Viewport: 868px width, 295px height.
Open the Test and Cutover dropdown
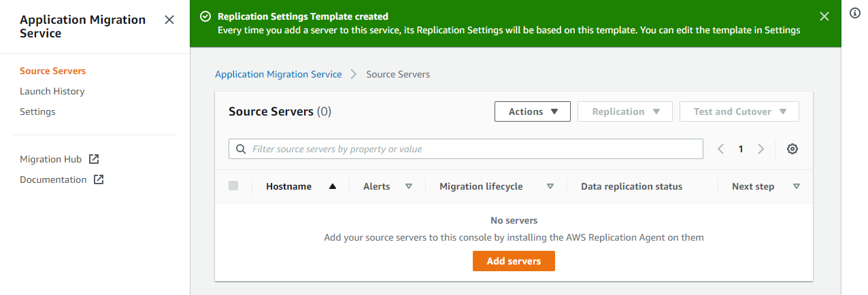pyautogui.click(x=739, y=111)
